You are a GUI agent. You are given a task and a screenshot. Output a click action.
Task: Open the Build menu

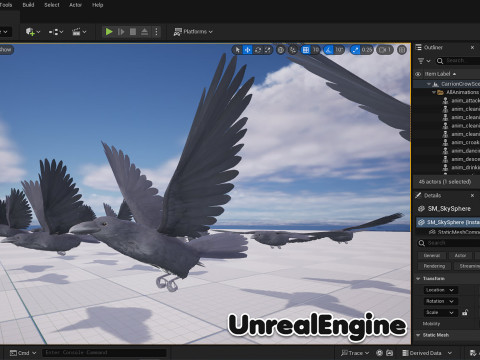28,5
